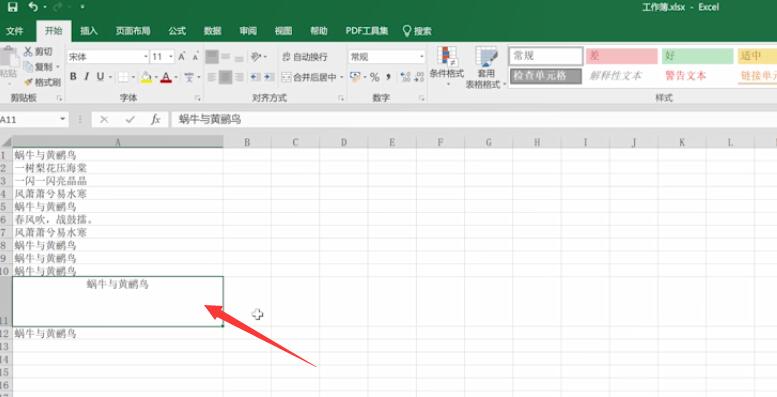Apply the pink 差 Bad style
Viewport: 777px width, 397px height.
(621, 56)
